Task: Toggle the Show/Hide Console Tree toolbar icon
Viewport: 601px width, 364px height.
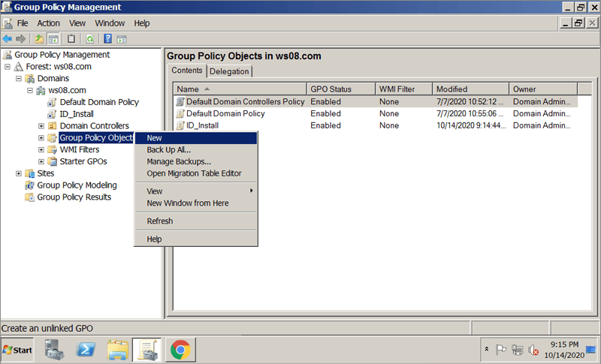Action: (53, 39)
